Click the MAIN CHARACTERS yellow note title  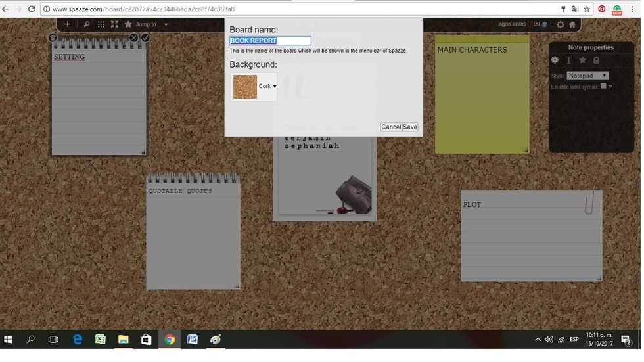[x=472, y=50]
